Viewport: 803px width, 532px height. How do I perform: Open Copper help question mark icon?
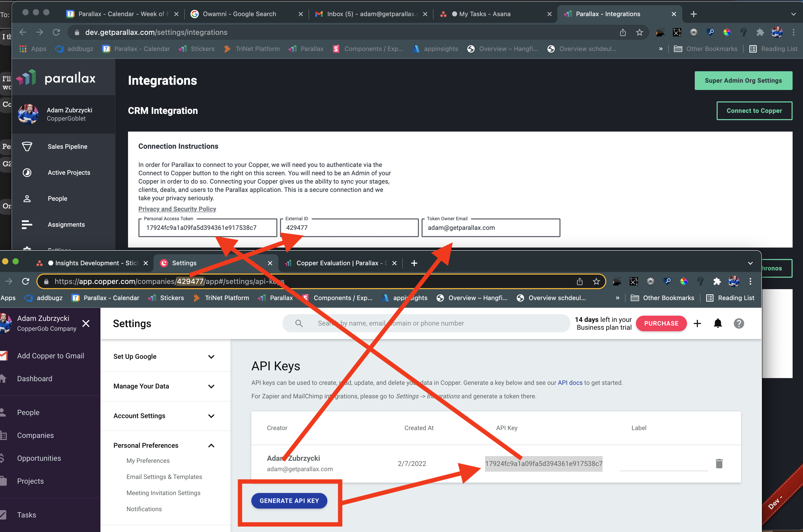pyautogui.click(x=739, y=323)
